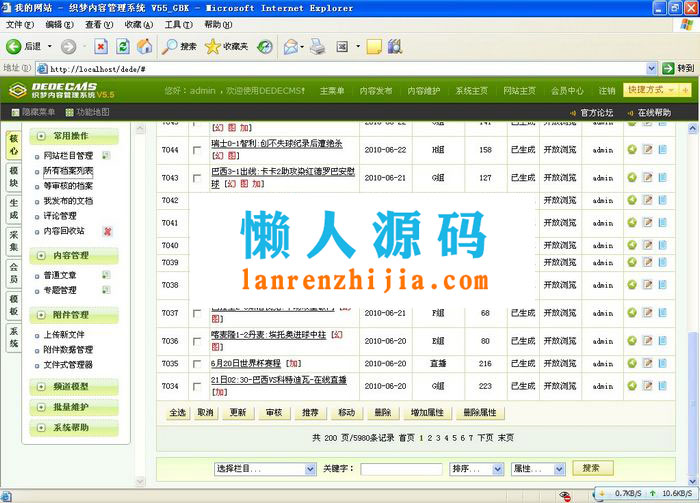Screen dimensions: 700x503
Task: Open the 选择栏目 dropdown
Action: point(262,468)
